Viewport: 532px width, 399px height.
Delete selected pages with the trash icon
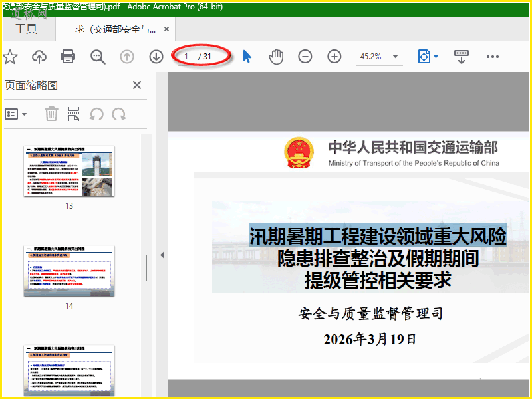point(51,114)
